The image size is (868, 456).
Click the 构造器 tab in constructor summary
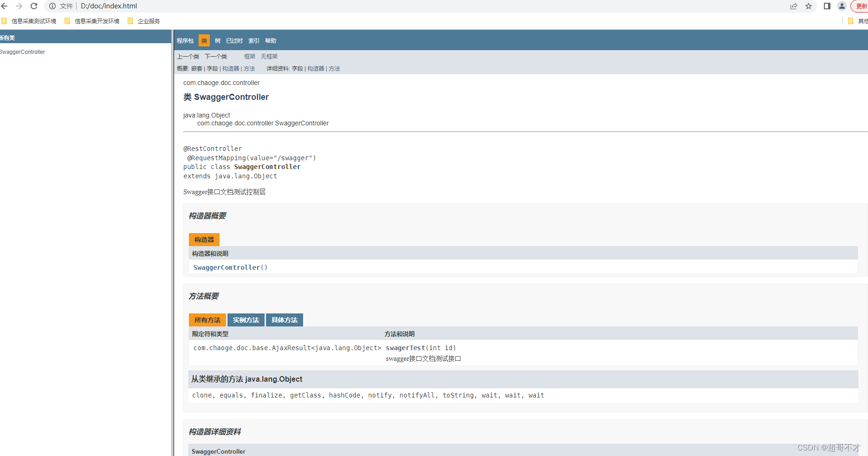click(x=204, y=240)
